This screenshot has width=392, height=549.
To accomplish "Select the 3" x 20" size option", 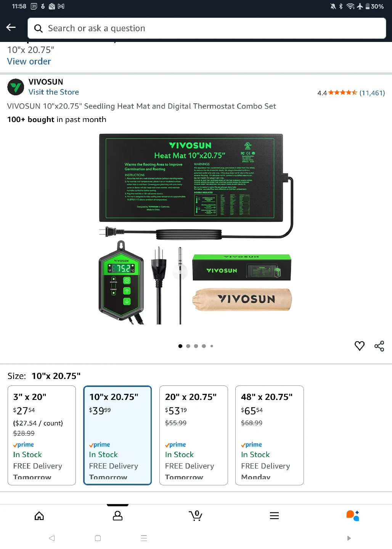I will click(42, 435).
